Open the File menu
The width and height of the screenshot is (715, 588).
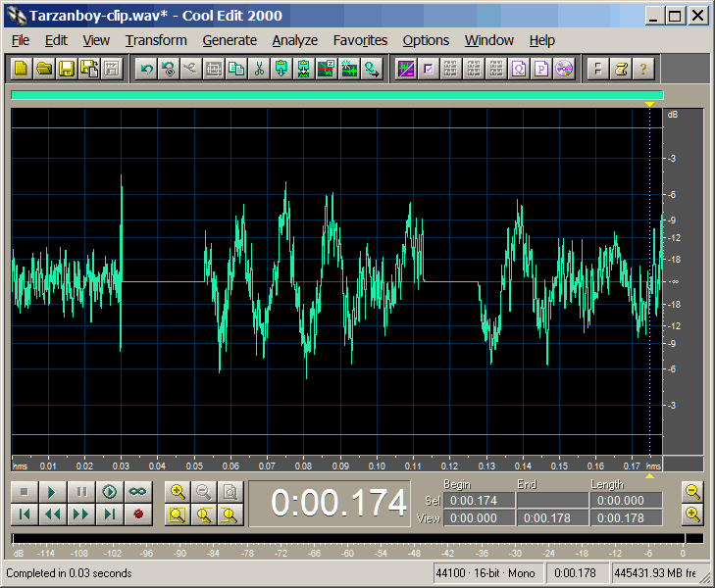coord(21,40)
